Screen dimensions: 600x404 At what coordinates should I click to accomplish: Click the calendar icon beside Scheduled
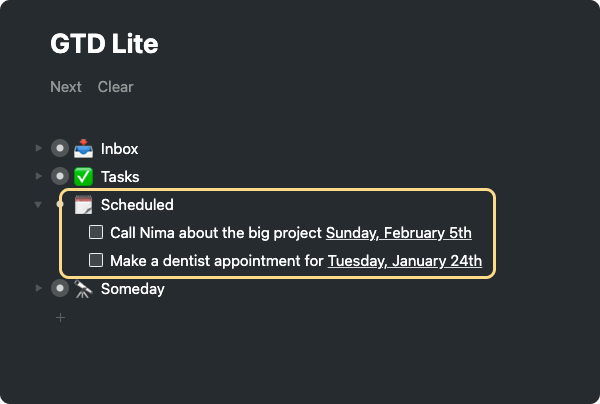pos(84,205)
